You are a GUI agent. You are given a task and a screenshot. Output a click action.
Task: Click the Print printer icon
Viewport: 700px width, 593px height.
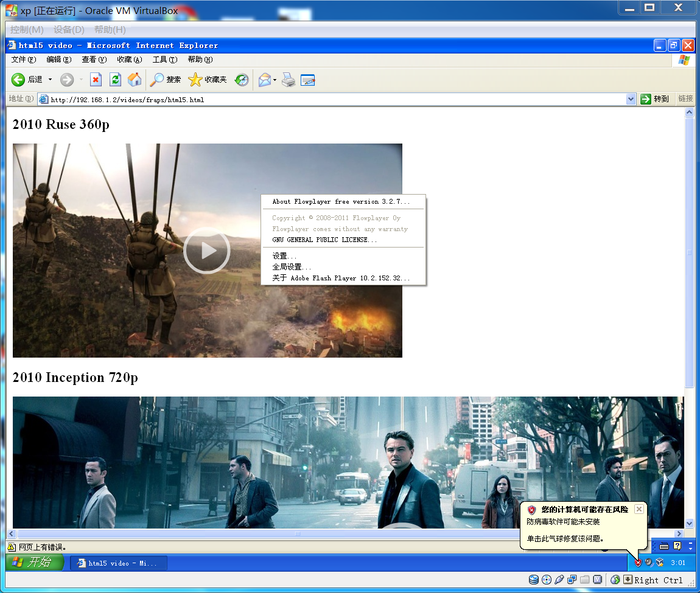click(x=288, y=80)
